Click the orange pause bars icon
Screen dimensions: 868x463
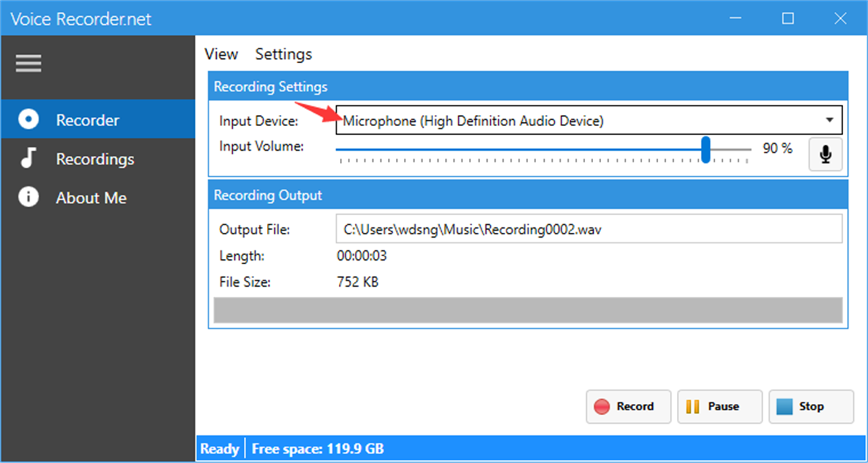click(694, 407)
